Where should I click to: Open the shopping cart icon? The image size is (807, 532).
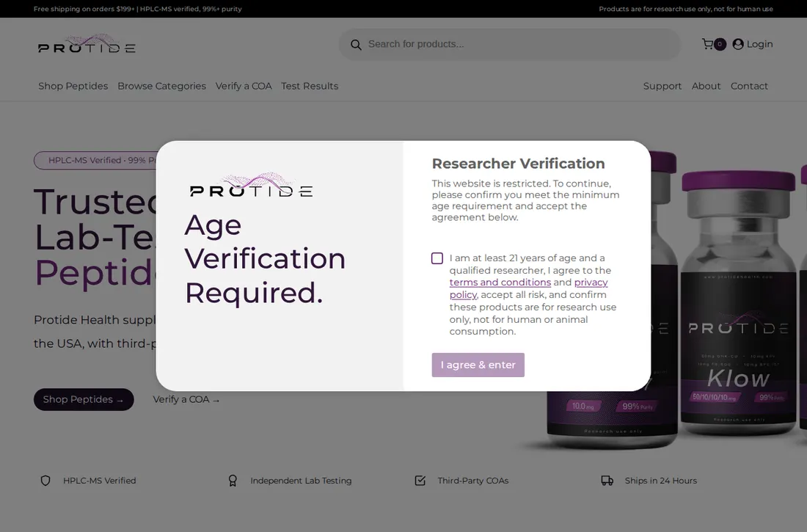click(x=708, y=44)
